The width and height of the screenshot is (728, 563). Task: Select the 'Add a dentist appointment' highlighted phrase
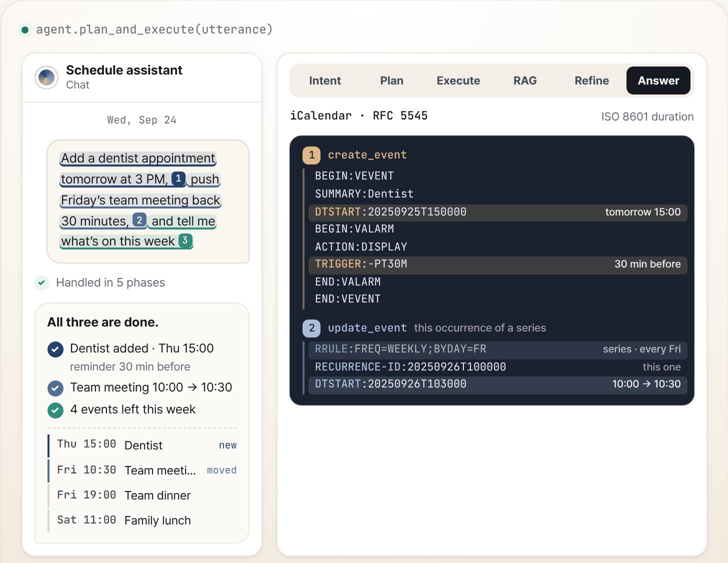pos(138,158)
